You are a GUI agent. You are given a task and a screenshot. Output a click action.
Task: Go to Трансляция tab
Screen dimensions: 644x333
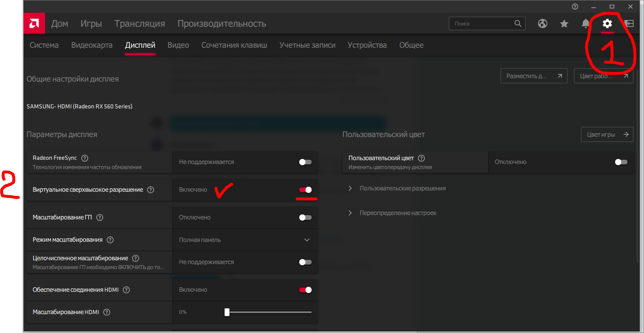coord(140,23)
